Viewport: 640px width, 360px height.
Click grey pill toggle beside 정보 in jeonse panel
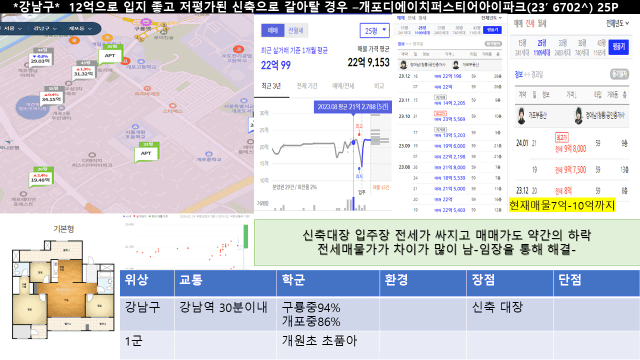point(619,74)
